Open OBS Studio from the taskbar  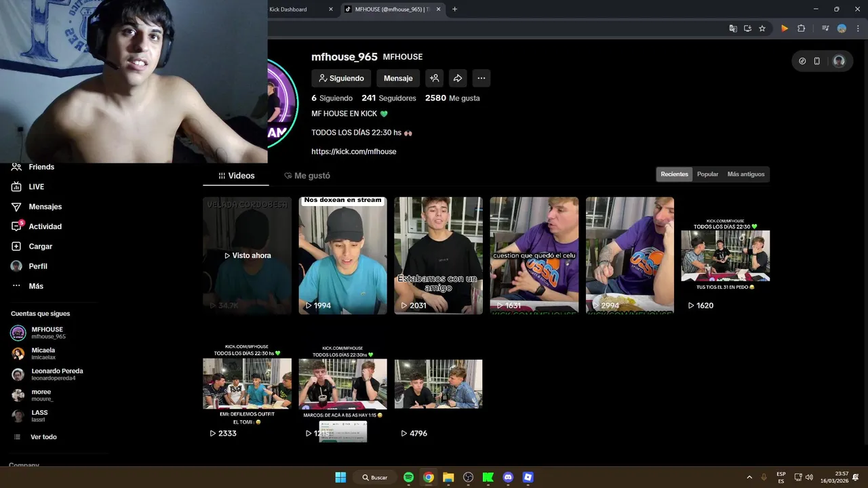(x=468, y=477)
